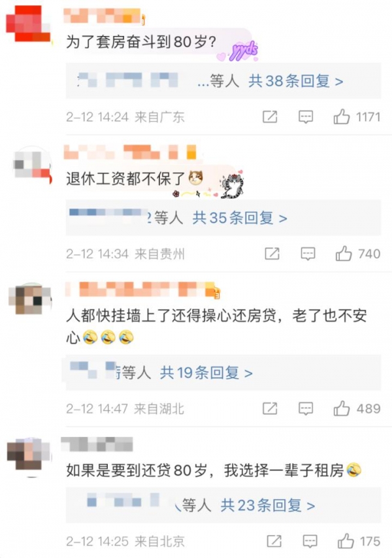Share the 14:25 comment from Beijing
This screenshot has width=392, height=558.
point(274,541)
